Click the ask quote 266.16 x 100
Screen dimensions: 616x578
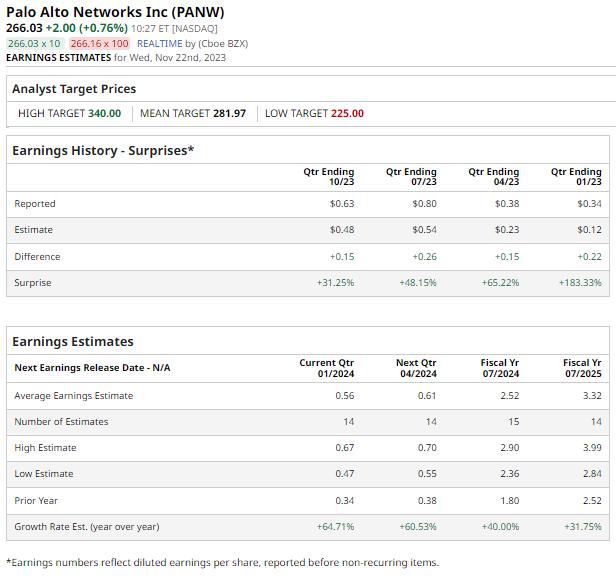tap(99, 44)
